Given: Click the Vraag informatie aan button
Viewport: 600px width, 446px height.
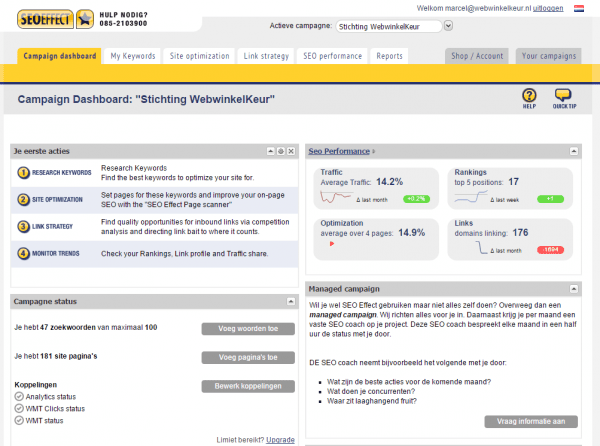Looking at the screenshot, I should coord(530,421).
